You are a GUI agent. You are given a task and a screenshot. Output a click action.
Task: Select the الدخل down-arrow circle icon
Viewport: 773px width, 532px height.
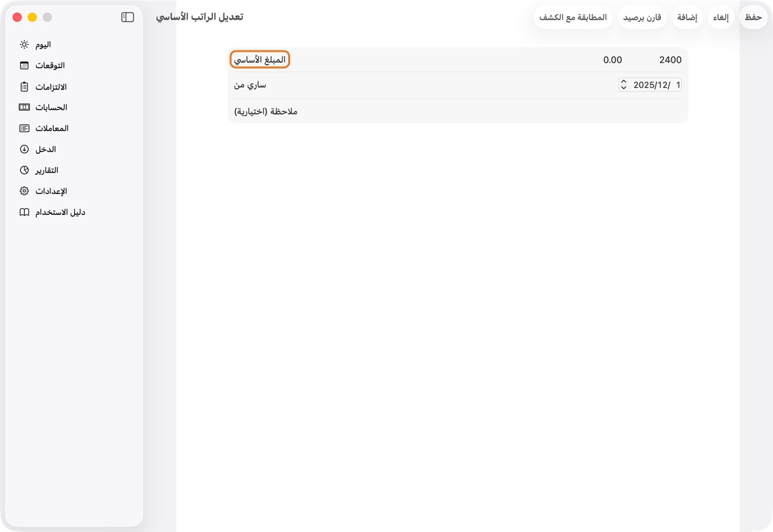coord(24,149)
